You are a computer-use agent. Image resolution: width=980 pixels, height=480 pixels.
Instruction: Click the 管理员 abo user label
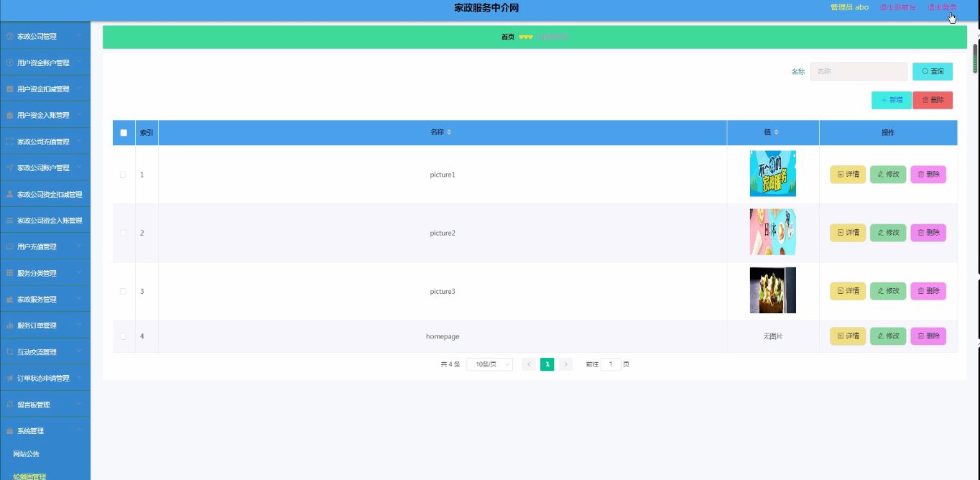(x=849, y=7)
